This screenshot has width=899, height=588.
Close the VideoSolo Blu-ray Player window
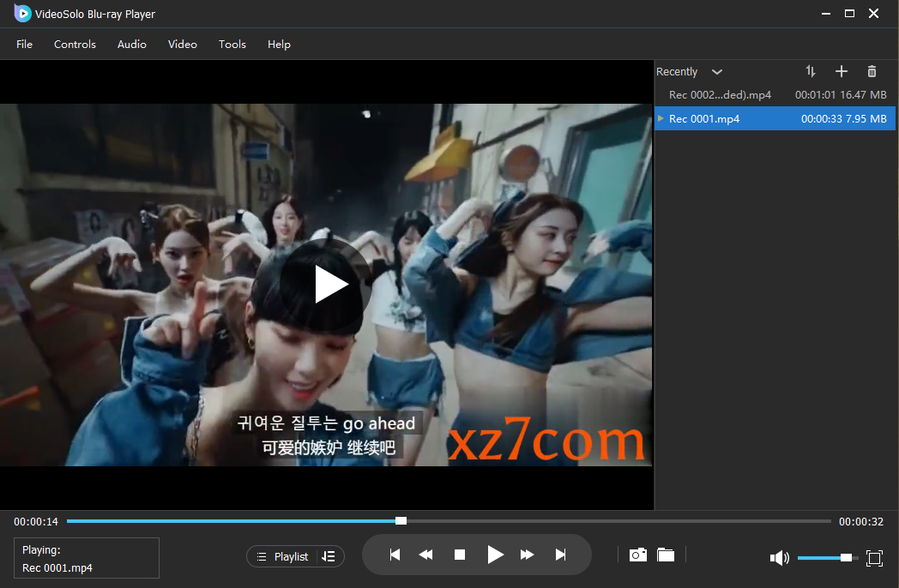point(874,13)
